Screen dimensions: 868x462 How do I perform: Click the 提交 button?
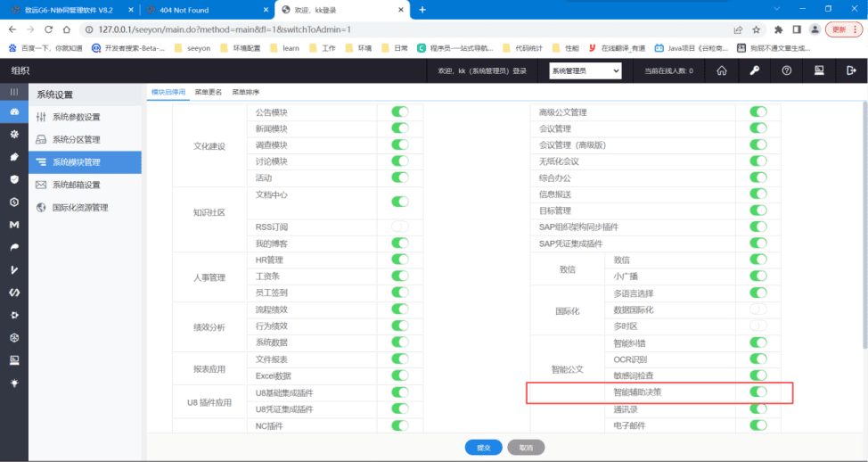tap(483, 447)
